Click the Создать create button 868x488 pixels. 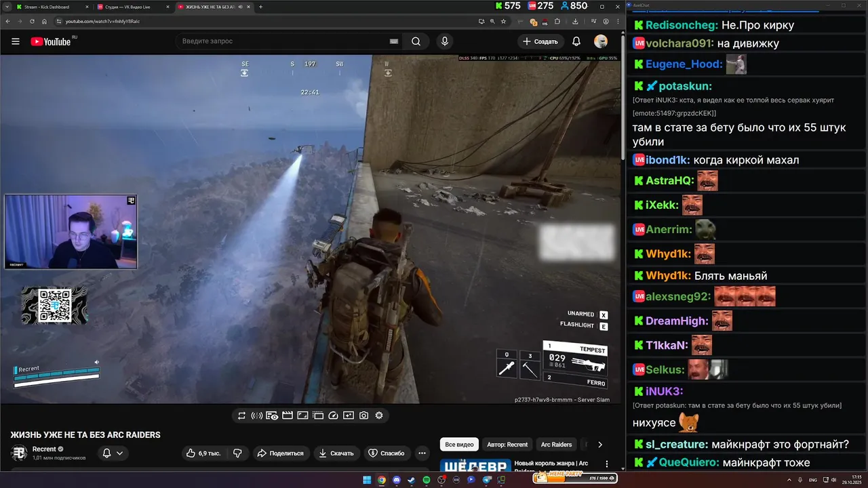coord(540,41)
